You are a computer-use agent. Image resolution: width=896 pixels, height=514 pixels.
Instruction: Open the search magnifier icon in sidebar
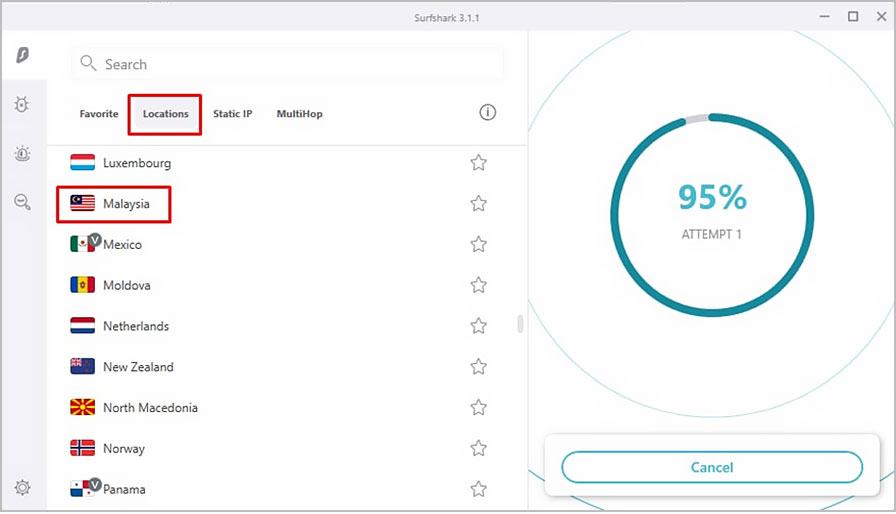(22, 202)
